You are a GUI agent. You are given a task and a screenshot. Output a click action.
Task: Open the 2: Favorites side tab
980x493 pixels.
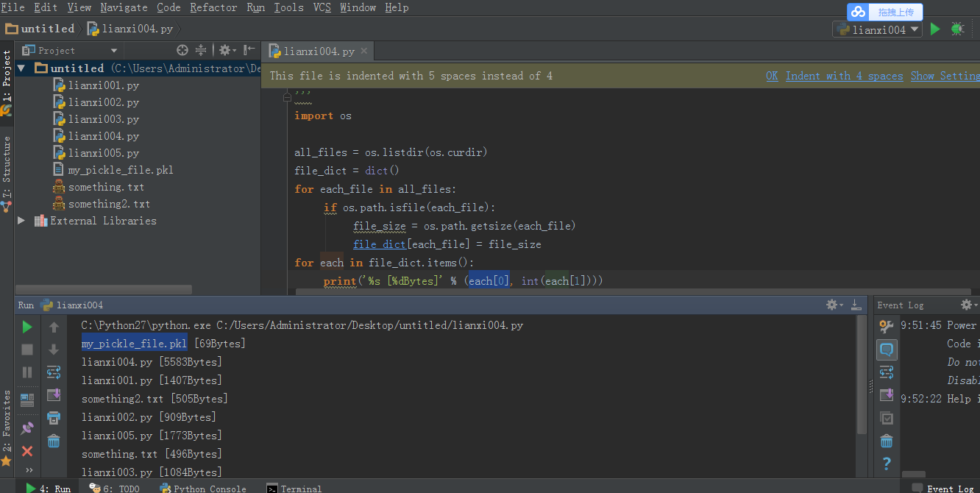7,428
